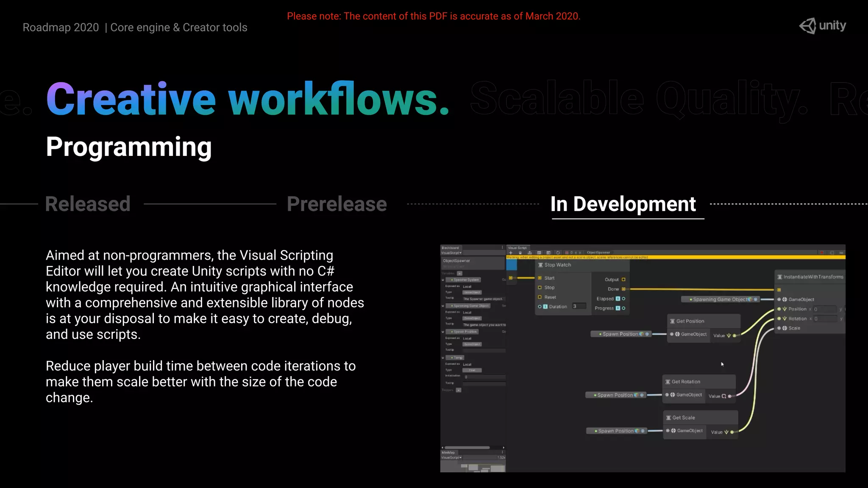Click Stop Watch Start input port
The image size is (868, 488).
540,278
